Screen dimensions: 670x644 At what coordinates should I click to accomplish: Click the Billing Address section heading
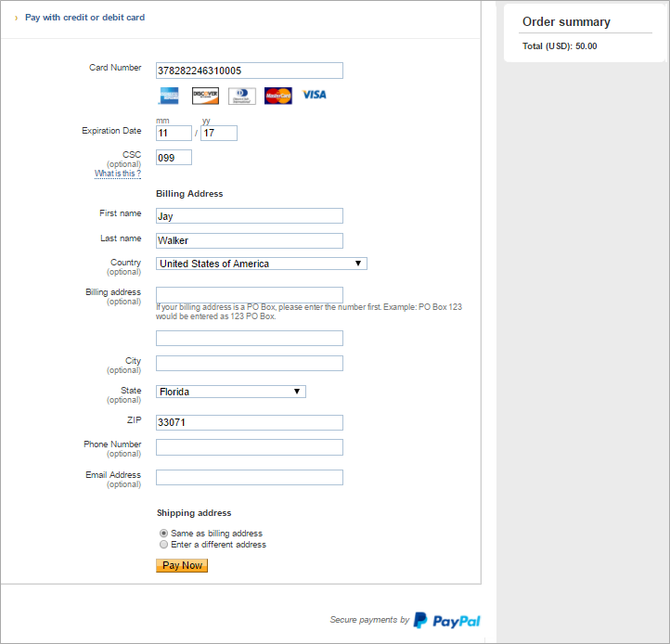tap(189, 194)
